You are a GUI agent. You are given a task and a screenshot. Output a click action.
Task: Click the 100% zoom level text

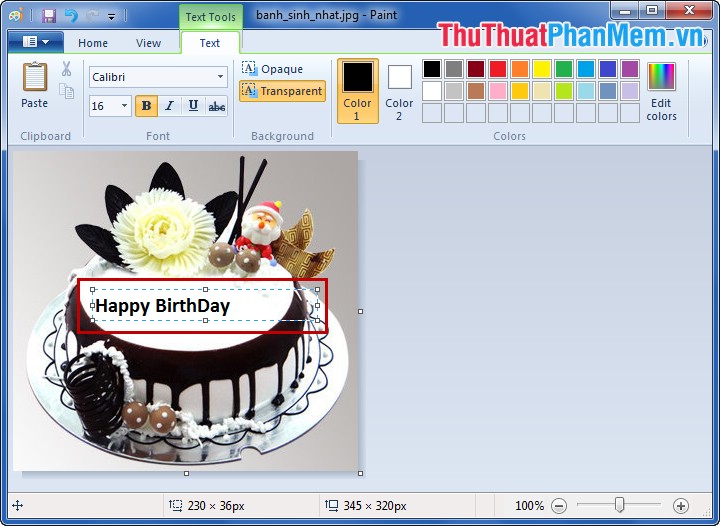(529, 506)
